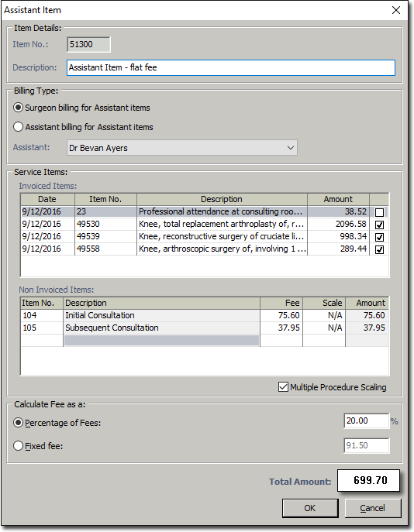
Task: Click item number 49530 cell
Action: click(x=105, y=224)
